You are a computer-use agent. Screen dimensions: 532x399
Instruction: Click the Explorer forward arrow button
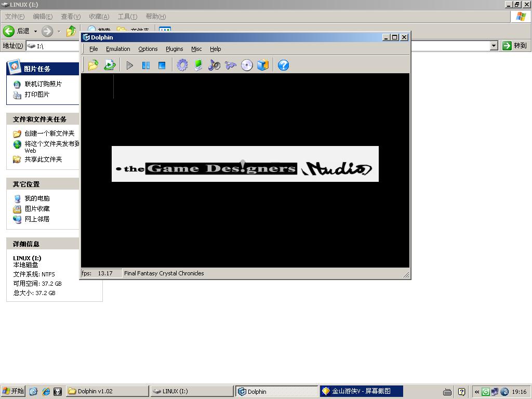[x=47, y=31]
